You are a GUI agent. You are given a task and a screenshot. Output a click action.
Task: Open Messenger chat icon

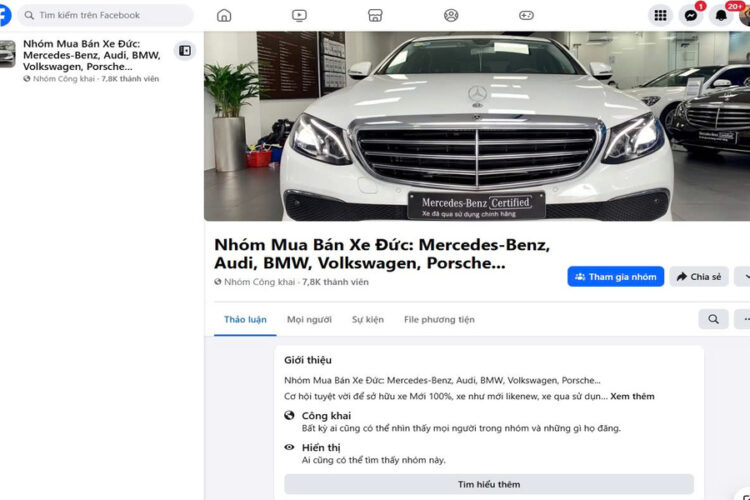tap(691, 15)
